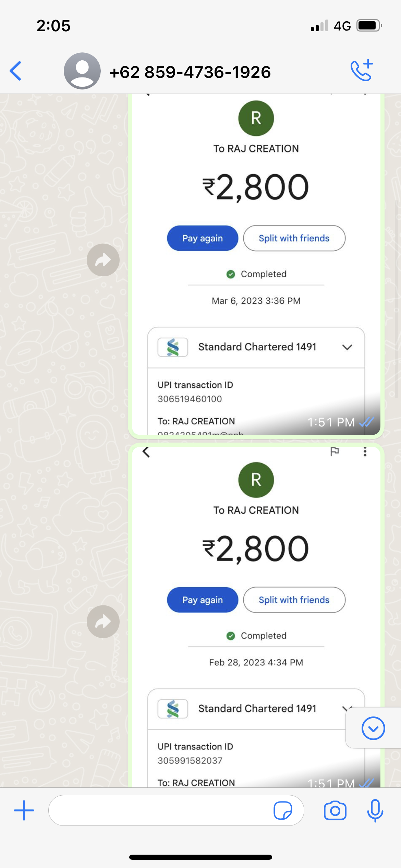Image resolution: width=401 pixels, height=868 pixels.
Task: Open the camera from the chat bar
Action: pyautogui.click(x=335, y=810)
